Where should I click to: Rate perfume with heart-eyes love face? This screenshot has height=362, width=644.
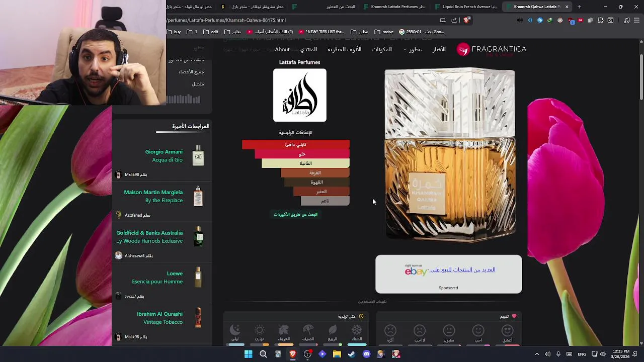point(508,330)
